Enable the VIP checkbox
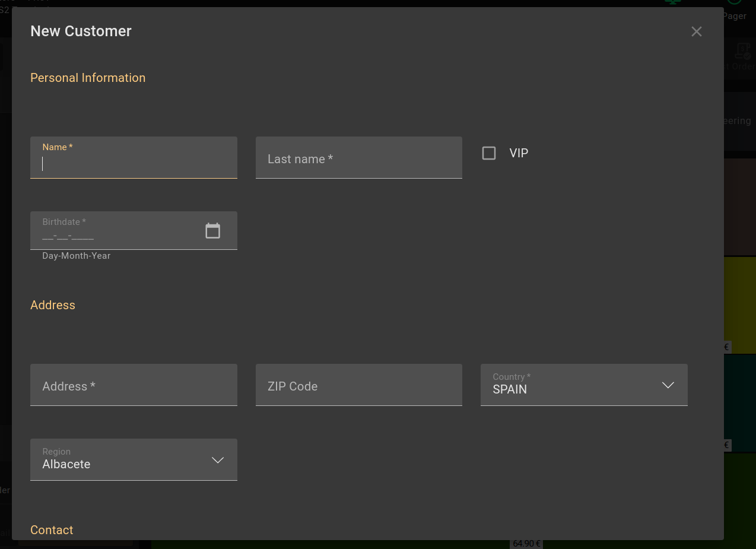 (489, 153)
